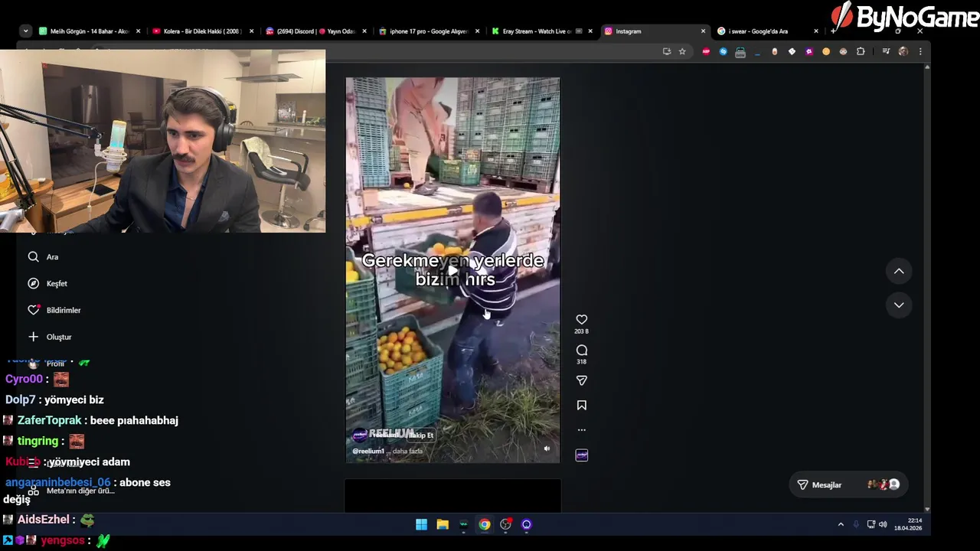Open the Chrome profile avatar
980x551 pixels.
click(903, 51)
